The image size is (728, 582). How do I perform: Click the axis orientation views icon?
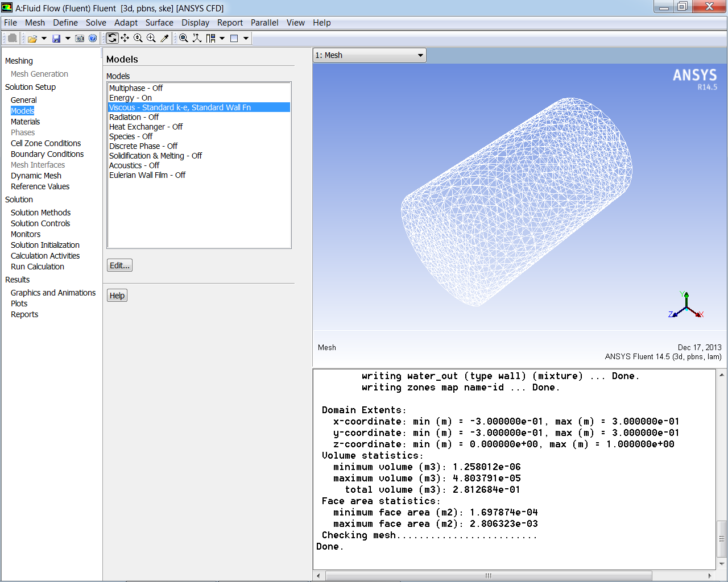point(197,38)
